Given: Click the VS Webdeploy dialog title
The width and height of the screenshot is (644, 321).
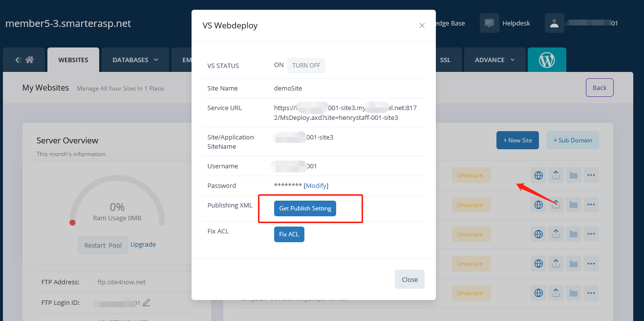Looking at the screenshot, I should (x=230, y=25).
